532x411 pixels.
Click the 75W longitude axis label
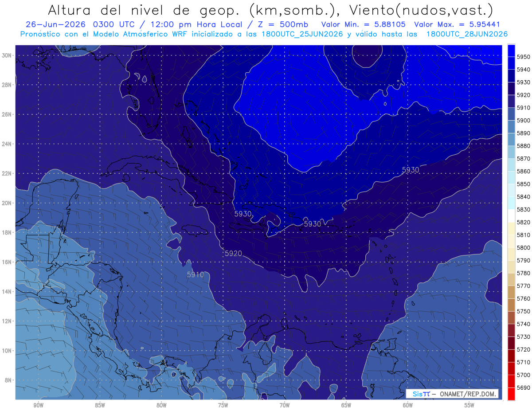pyautogui.click(x=223, y=405)
